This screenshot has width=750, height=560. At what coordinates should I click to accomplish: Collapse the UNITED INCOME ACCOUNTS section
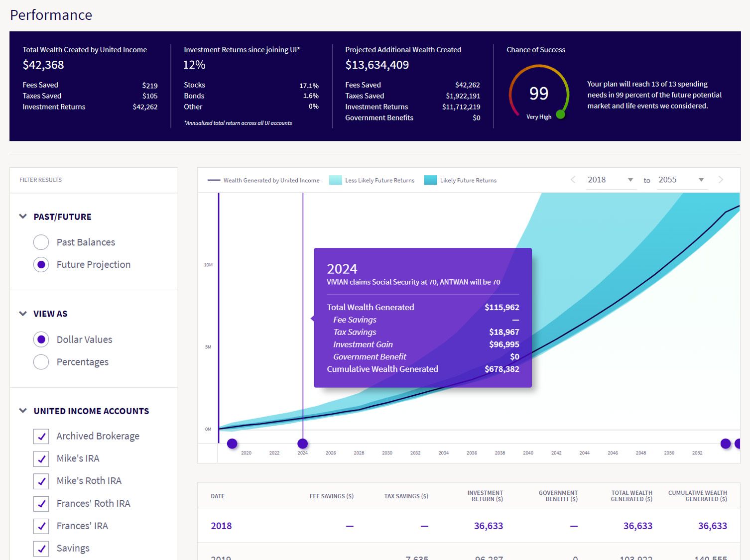pyautogui.click(x=23, y=411)
